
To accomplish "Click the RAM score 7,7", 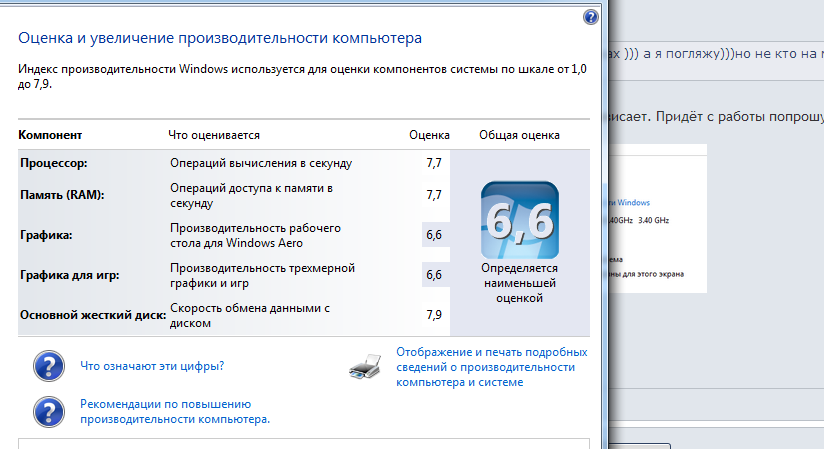I will click(x=434, y=195).
